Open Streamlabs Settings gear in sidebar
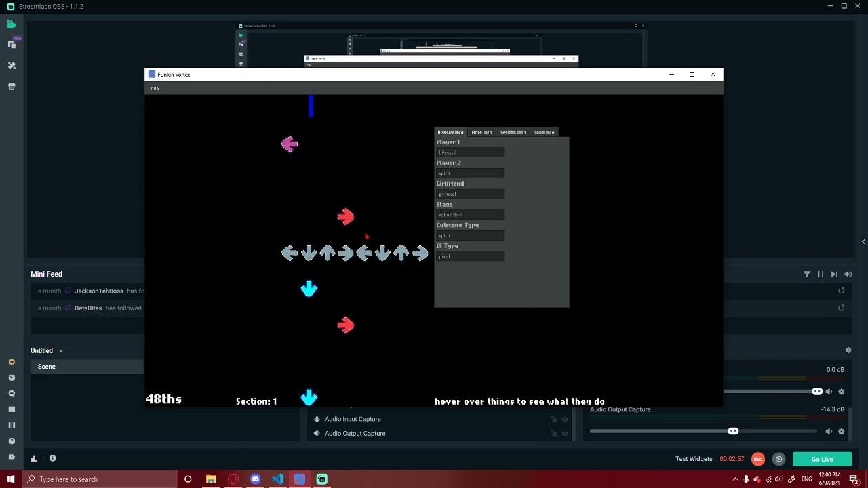The image size is (868, 488). [12, 457]
